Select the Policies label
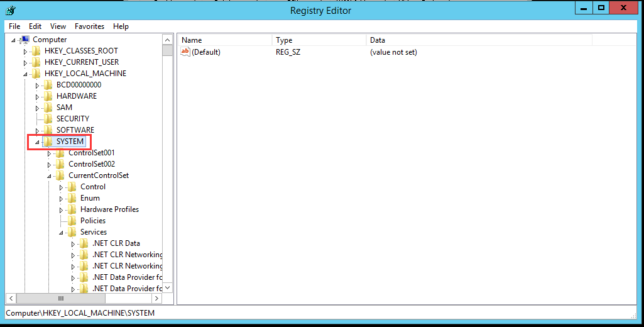Image resolution: width=644 pixels, height=327 pixels. (x=93, y=221)
